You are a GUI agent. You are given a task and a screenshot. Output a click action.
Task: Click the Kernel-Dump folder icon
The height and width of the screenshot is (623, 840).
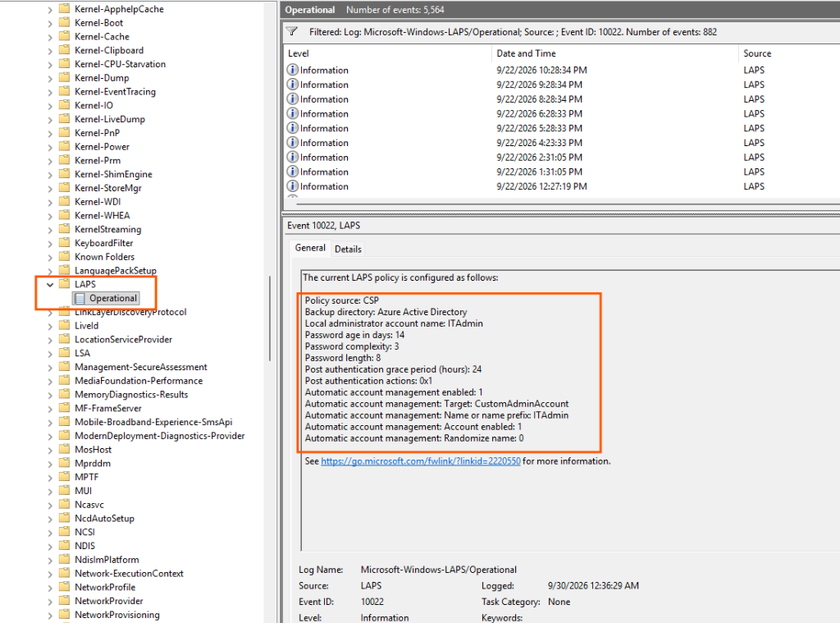(64, 78)
